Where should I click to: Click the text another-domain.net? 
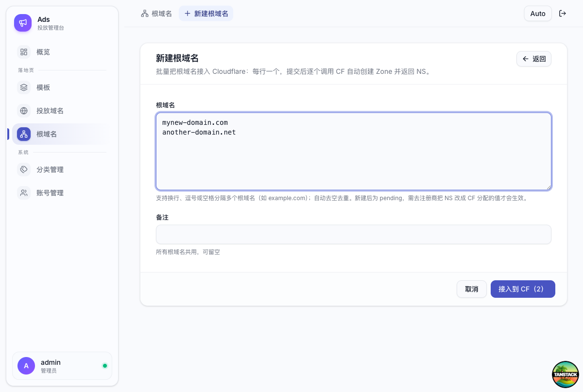(x=199, y=132)
